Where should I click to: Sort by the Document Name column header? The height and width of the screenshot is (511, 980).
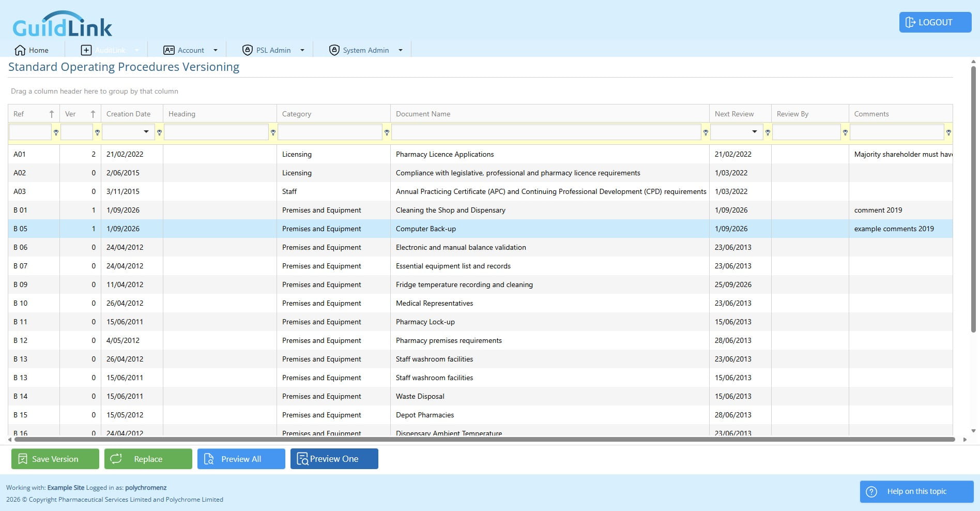[550, 114]
